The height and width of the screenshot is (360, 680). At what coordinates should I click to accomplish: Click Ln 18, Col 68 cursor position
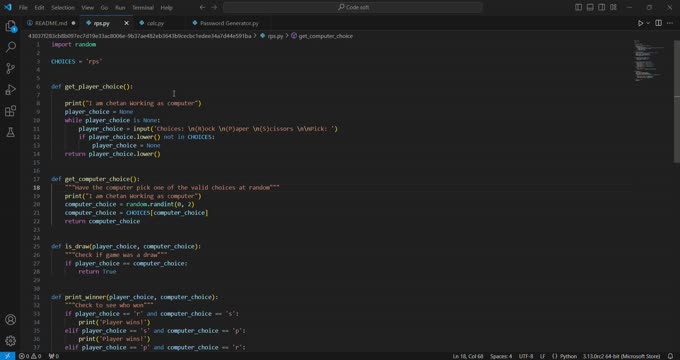[x=468, y=356]
